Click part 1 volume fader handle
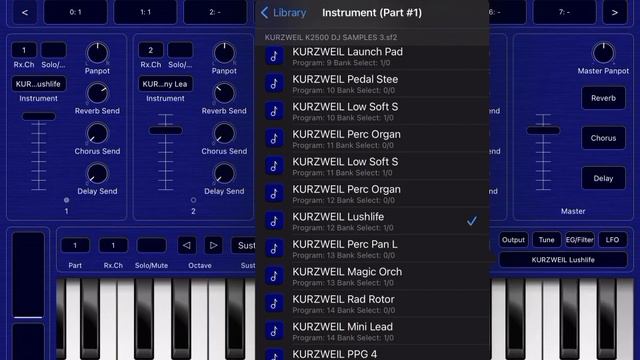 [x=39, y=116]
